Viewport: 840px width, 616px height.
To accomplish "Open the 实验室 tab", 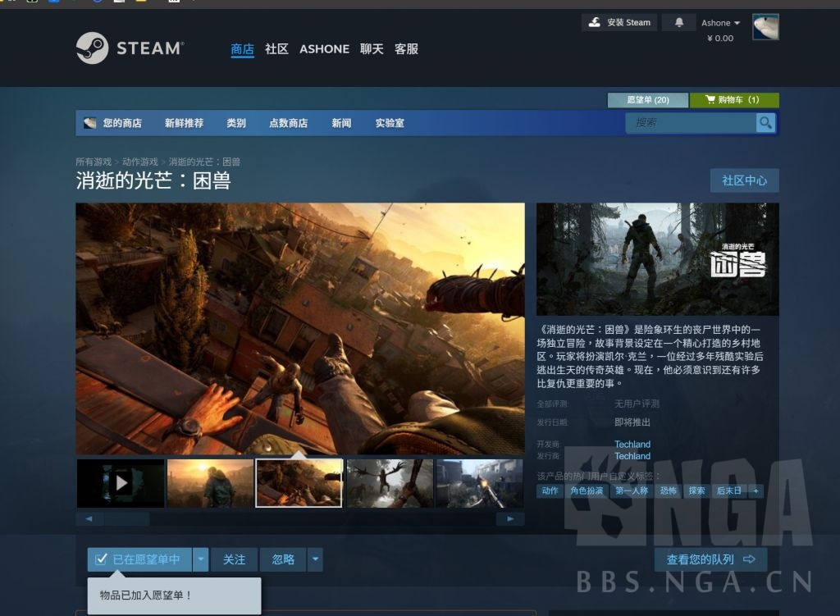I will pyautogui.click(x=390, y=123).
